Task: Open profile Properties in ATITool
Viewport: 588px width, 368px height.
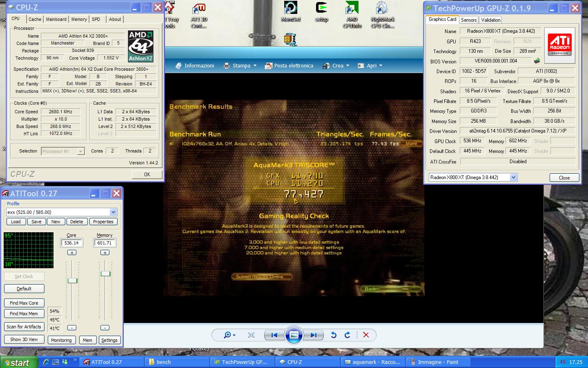Action: (x=103, y=222)
